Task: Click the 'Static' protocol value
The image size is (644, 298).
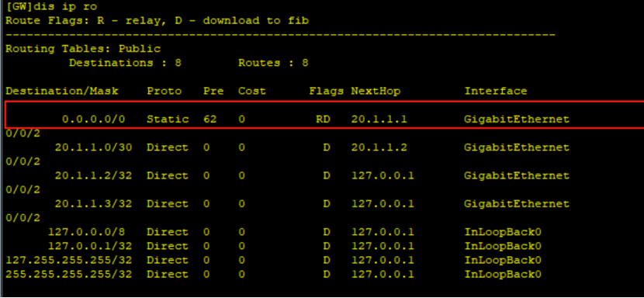Action: 168,120
